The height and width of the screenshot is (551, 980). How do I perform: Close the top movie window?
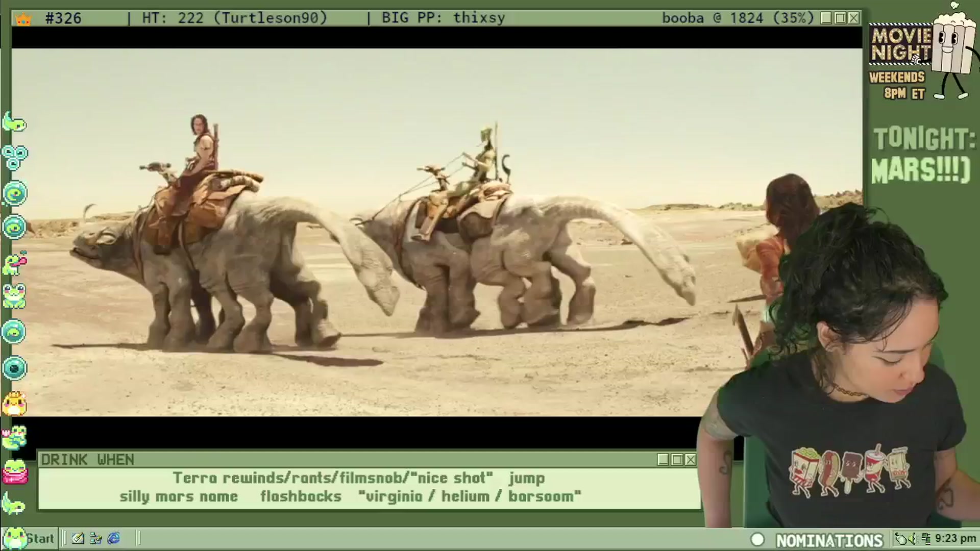[x=853, y=18]
